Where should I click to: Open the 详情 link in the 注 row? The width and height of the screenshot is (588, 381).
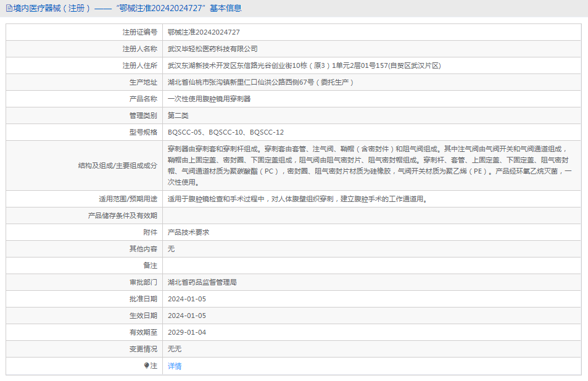tap(175, 366)
